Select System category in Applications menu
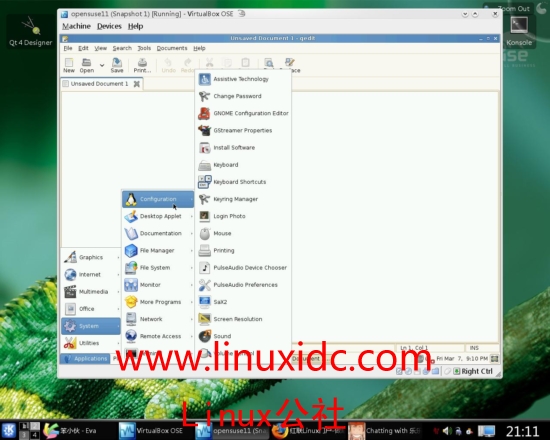This screenshot has width=550, height=440. tap(91, 326)
